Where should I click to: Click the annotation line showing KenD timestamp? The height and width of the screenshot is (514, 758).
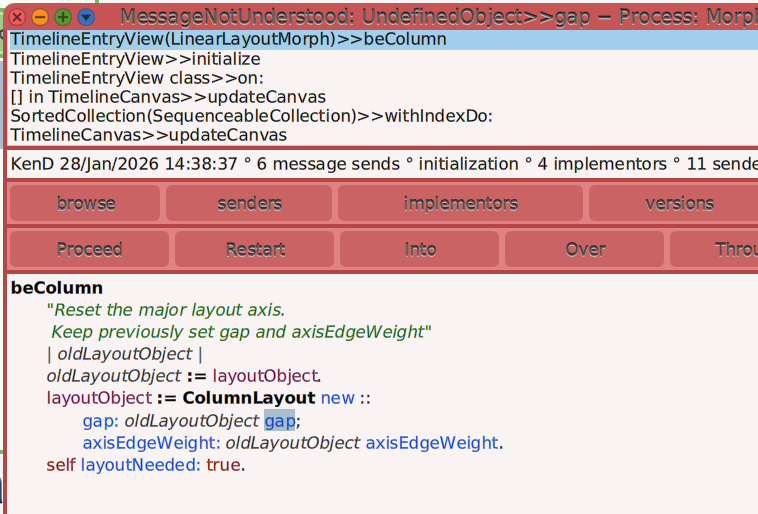coord(380,163)
